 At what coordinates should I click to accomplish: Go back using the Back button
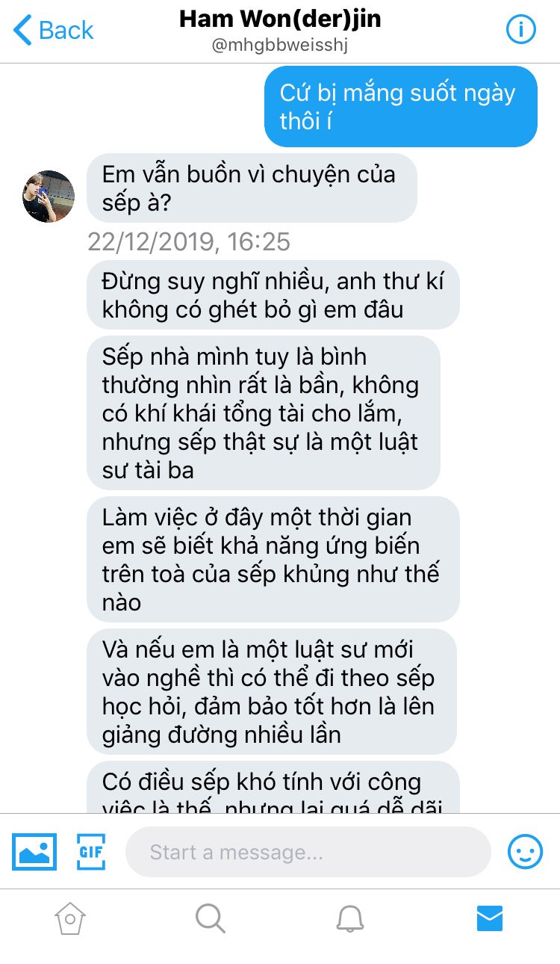53,31
